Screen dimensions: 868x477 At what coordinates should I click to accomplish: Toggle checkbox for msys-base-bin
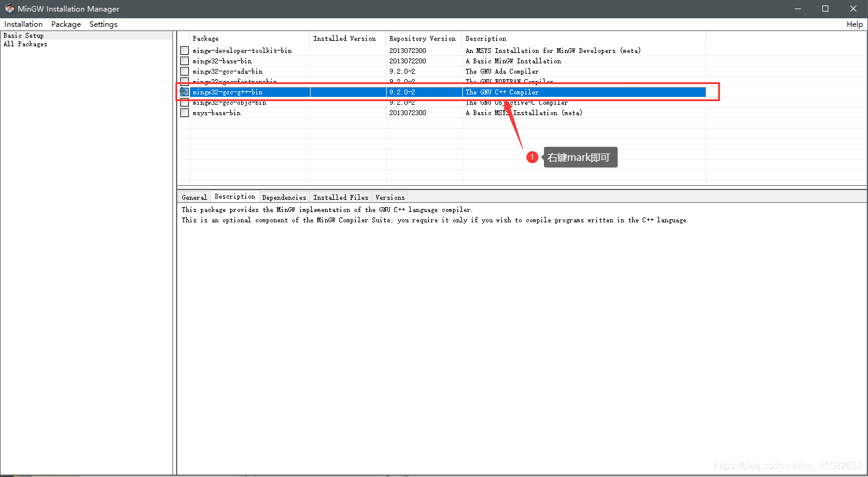click(x=185, y=113)
